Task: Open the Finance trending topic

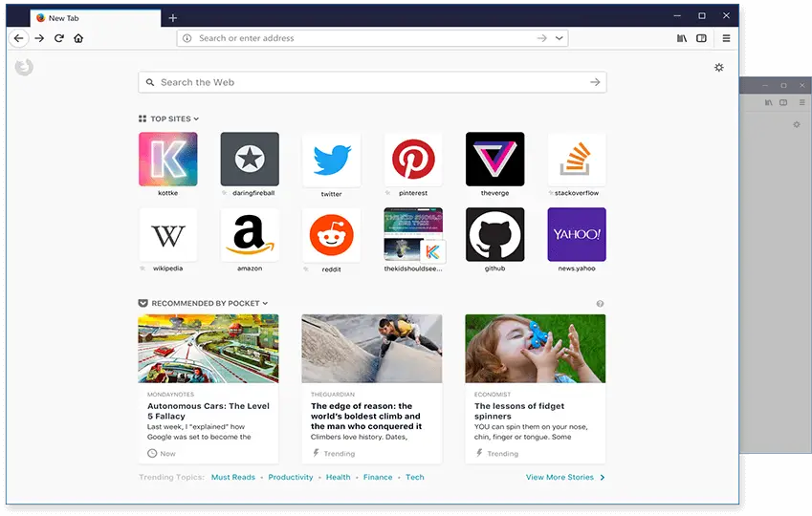Action: point(378,477)
